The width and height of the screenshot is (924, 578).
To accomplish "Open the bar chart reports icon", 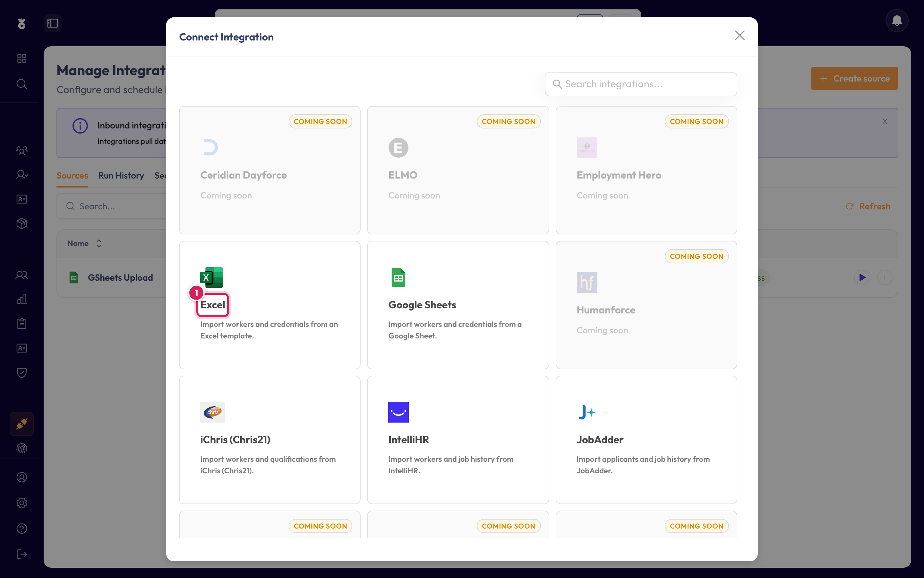I will click(x=22, y=299).
